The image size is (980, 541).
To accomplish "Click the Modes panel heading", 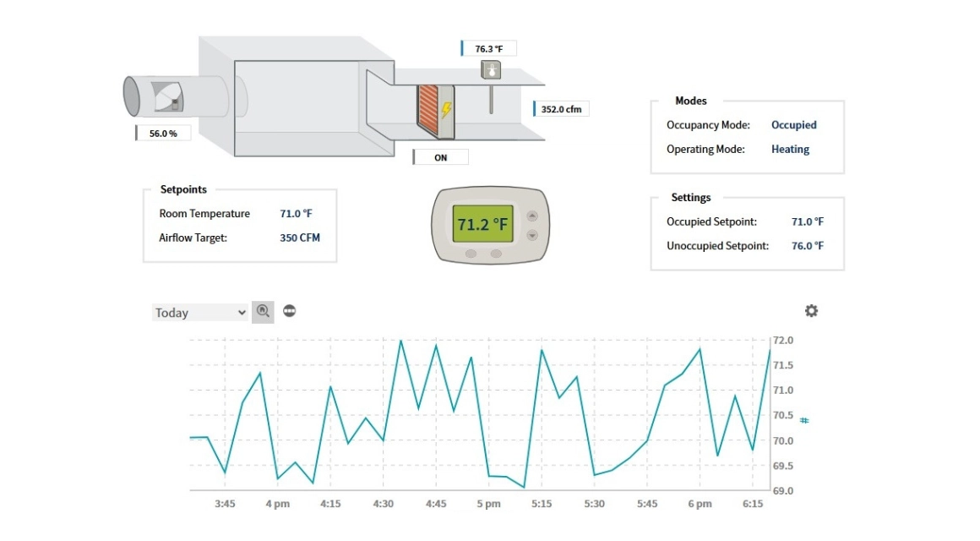I will [x=690, y=101].
